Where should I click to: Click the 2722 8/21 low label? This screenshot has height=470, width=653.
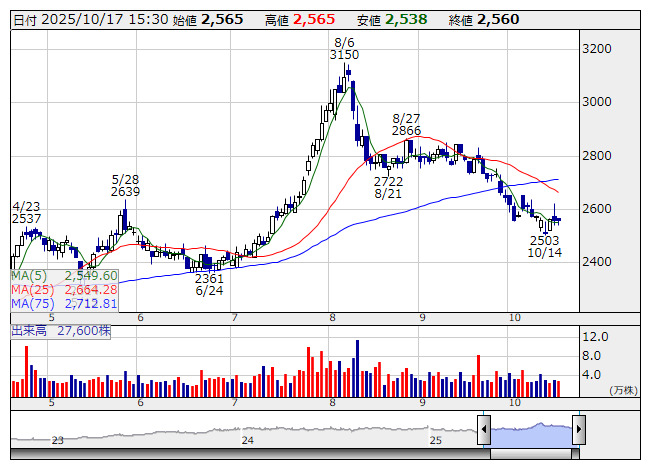[388, 187]
